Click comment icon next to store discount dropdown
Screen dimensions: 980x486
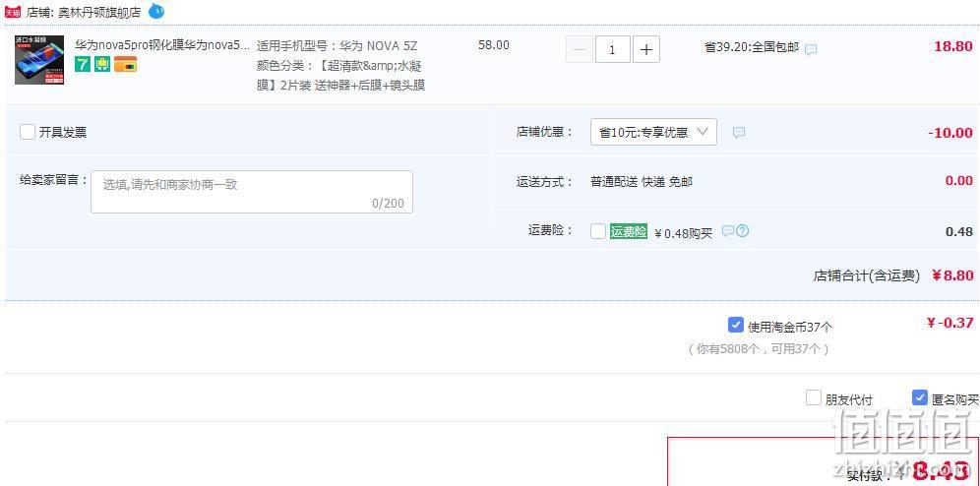click(x=739, y=133)
